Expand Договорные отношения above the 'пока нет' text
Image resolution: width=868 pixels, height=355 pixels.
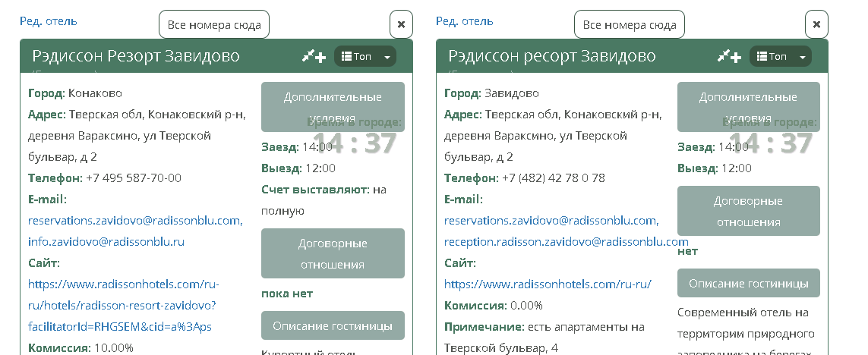(x=333, y=253)
